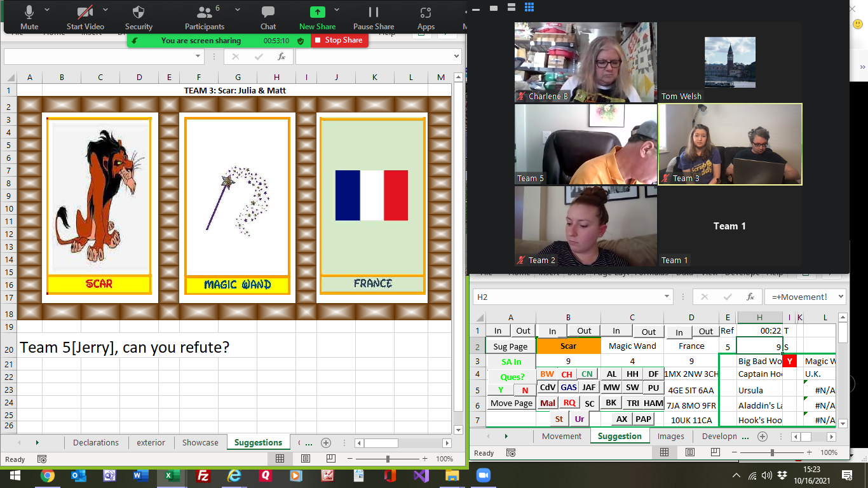Switch to the Showcase sheet tab
This screenshot has height=488, width=868.
(200, 443)
